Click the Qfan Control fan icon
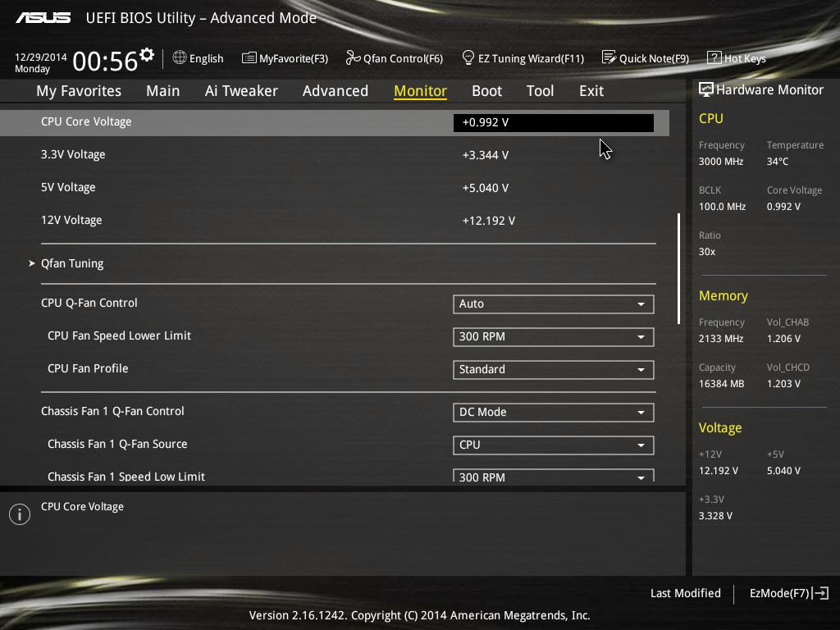The image size is (840, 630). (353, 57)
